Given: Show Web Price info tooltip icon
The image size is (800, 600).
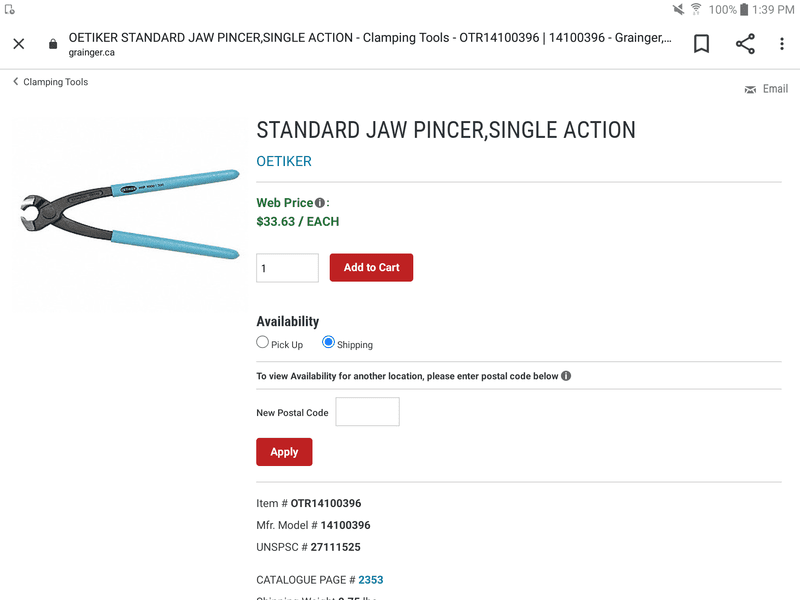Looking at the screenshot, I should pyautogui.click(x=320, y=203).
